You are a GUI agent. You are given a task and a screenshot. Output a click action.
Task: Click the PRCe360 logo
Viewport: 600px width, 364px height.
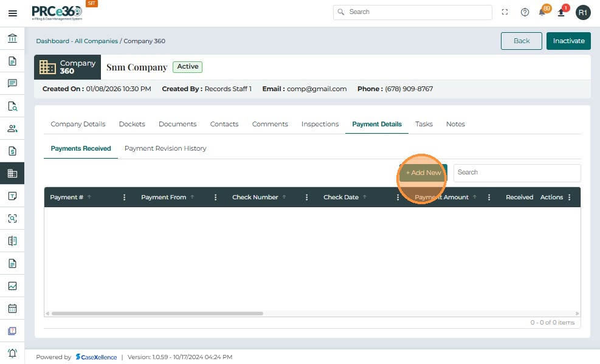tap(57, 13)
